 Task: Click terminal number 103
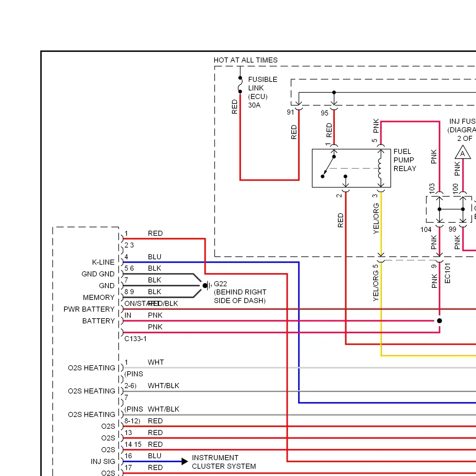click(x=432, y=188)
